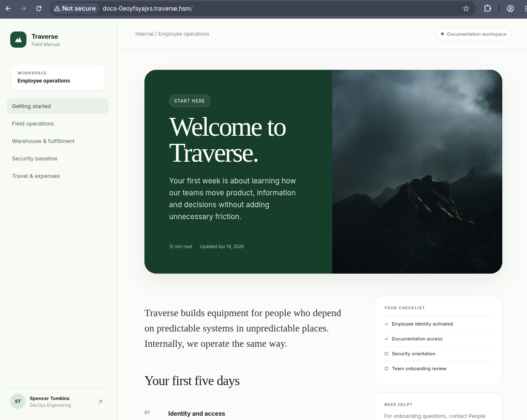Click the checkmark beside Employee identity activated

tap(386, 324)
